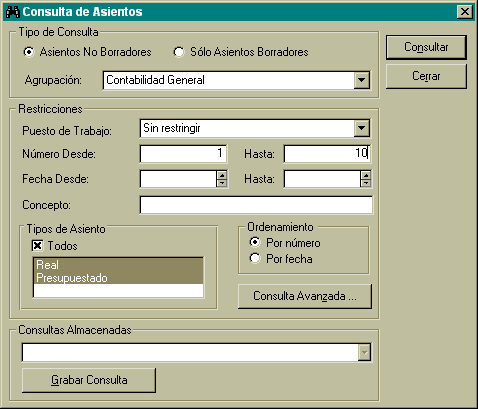Click the Cerrar button

(x=426, y=76)
